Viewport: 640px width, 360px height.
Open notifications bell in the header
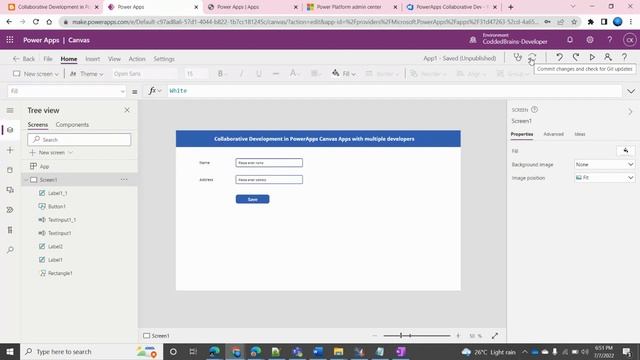(x=570, y=40)
